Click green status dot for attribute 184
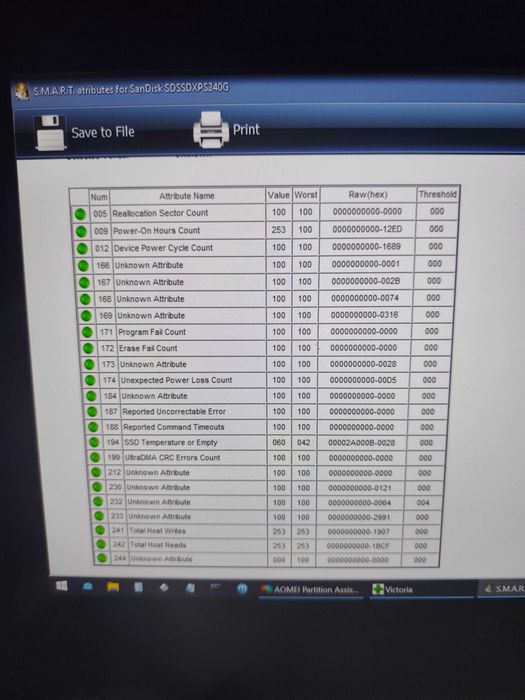Screen dimensions: 525x700 91,396
